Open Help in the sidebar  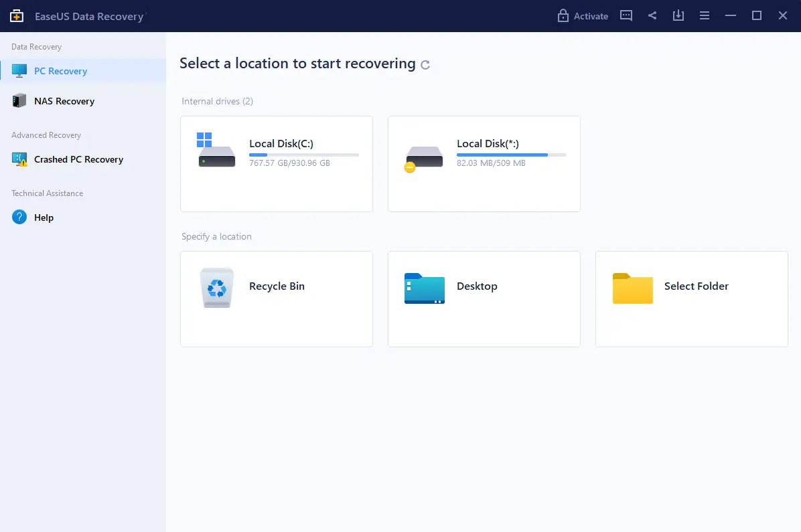(83, 217)
